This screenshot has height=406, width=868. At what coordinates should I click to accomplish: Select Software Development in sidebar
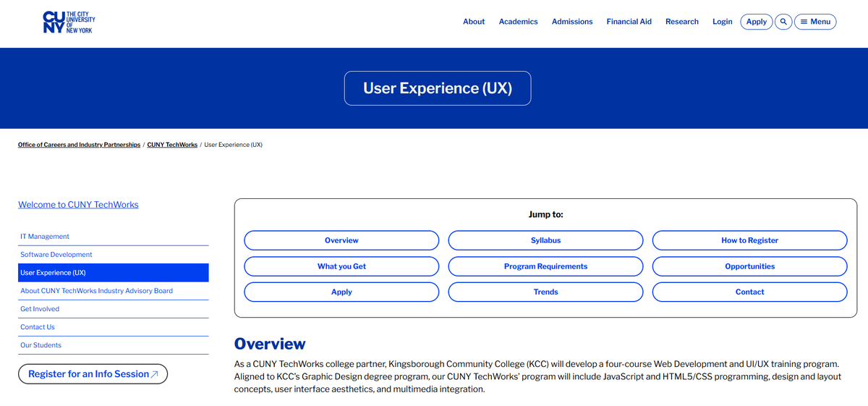pyautogui.click(x=114, y=255)
